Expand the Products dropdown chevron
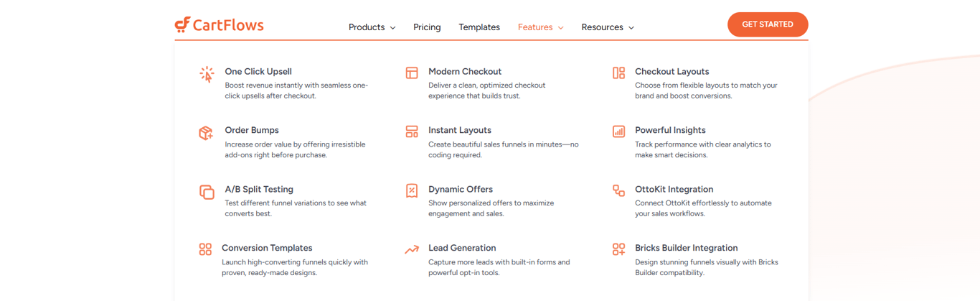Screen dimensions: 980x301 pos(392,28)
